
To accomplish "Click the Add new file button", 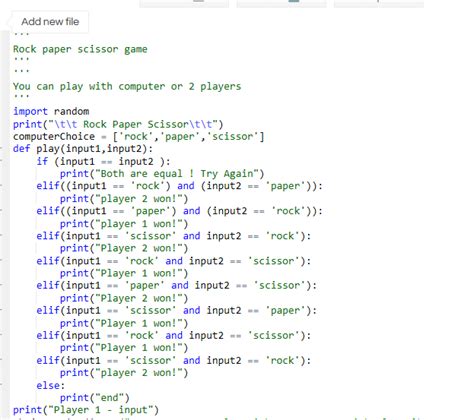I will [x=50, y=22].
